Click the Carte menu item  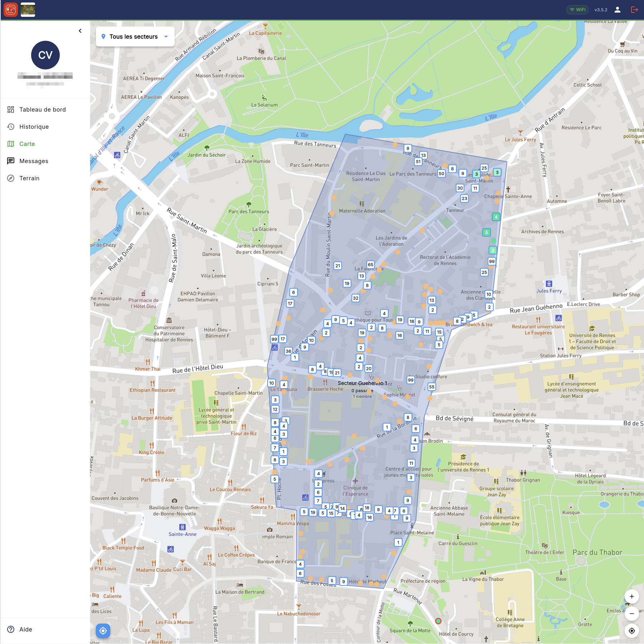click(27, 144)
